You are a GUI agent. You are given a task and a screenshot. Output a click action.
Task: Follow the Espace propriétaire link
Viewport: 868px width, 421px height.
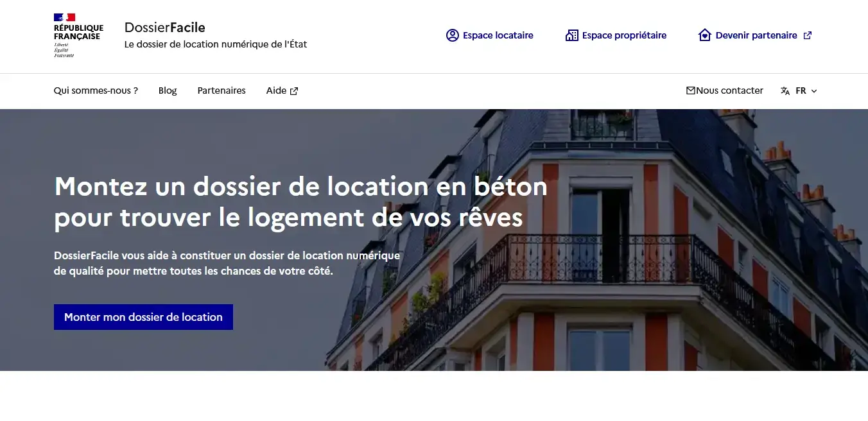[624, 35]
